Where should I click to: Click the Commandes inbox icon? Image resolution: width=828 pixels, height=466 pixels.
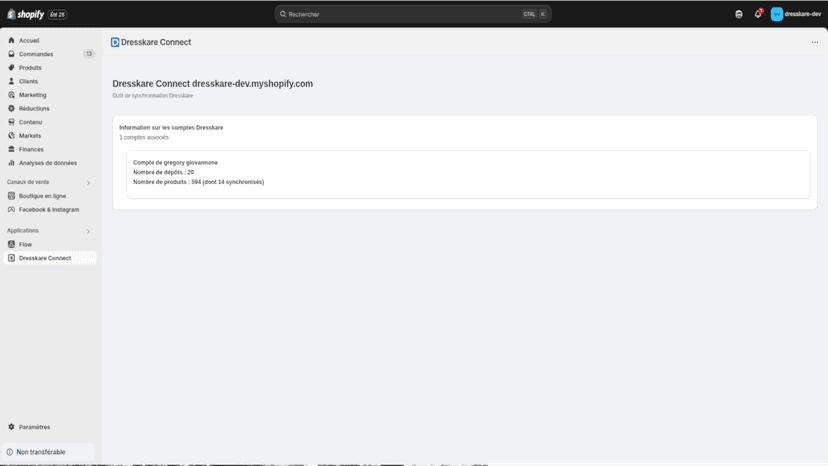11,54
